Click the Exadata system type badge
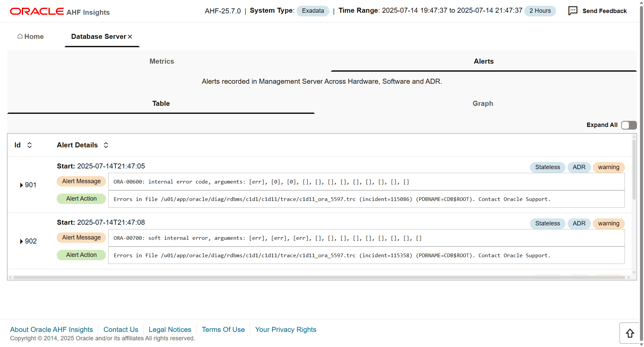Screen dimensions: 644x347 313,11
